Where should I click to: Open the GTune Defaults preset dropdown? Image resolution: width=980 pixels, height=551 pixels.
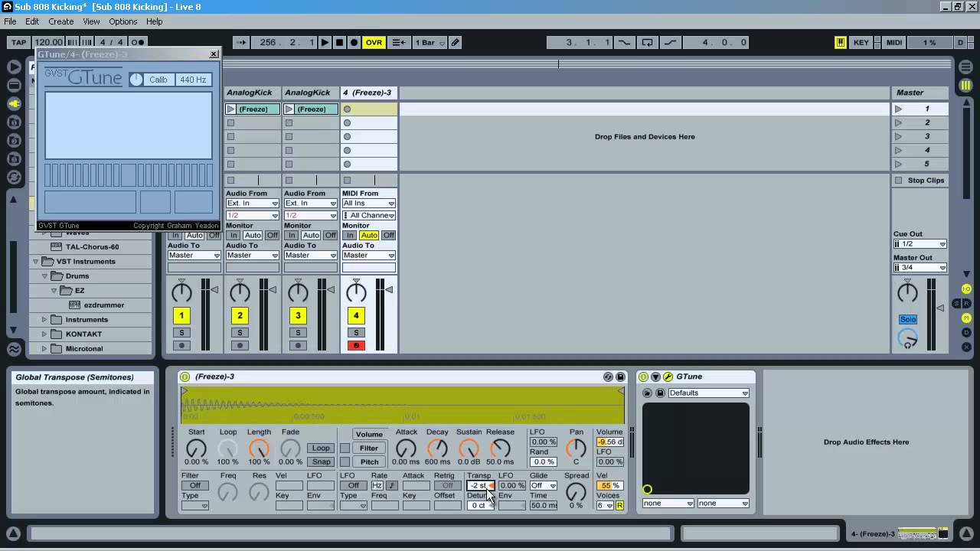(708, 393)
